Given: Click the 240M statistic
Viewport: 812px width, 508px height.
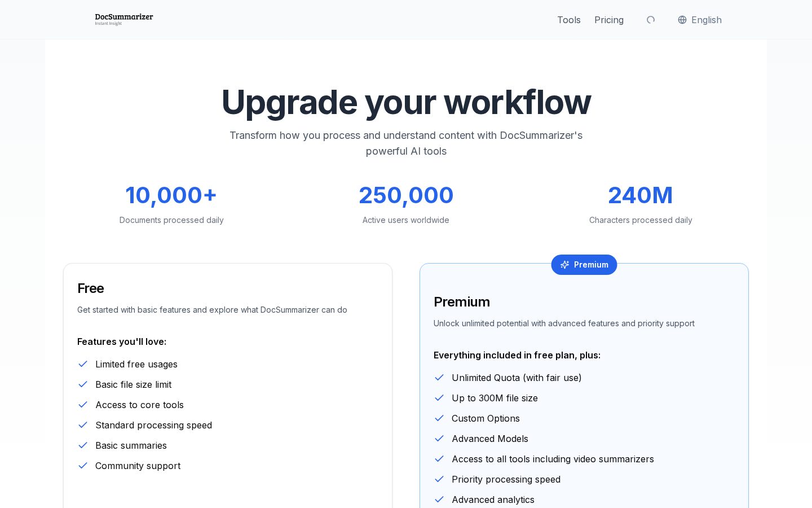Looking at the screenshot, I should pyautogui.click(x=641, y=195).
